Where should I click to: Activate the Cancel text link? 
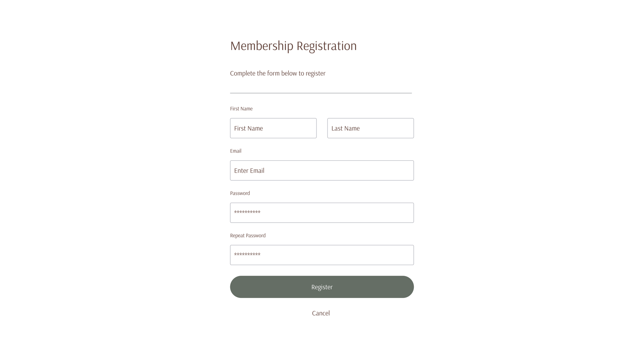click(x=321, y=313)
